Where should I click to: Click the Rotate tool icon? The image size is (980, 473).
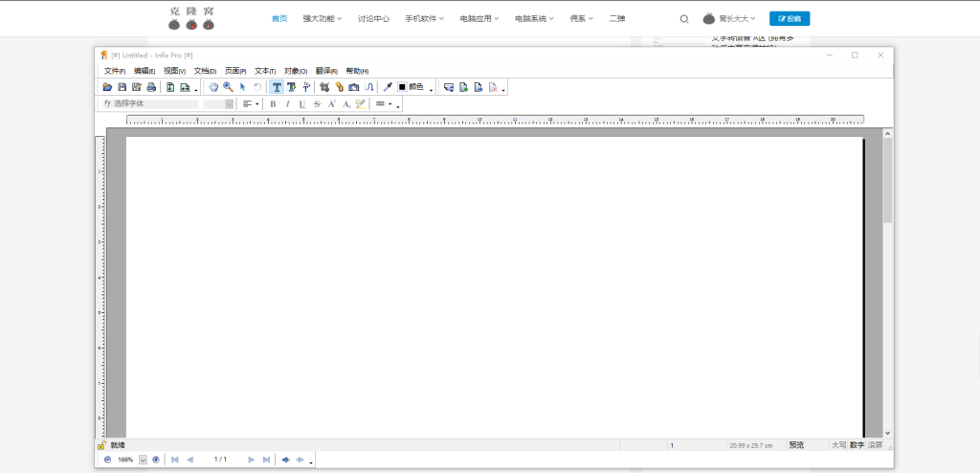257,87
